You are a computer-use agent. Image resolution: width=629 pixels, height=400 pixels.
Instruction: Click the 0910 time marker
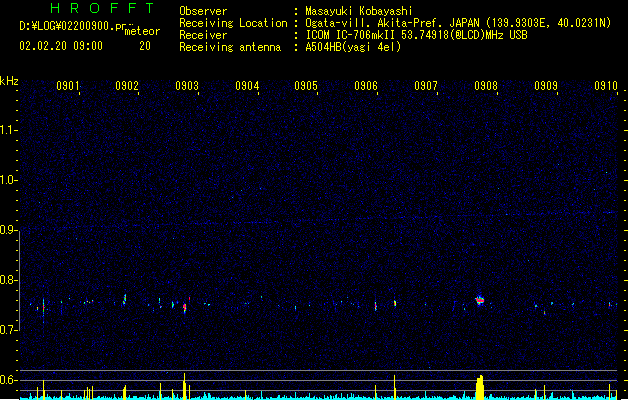[606, 85]
